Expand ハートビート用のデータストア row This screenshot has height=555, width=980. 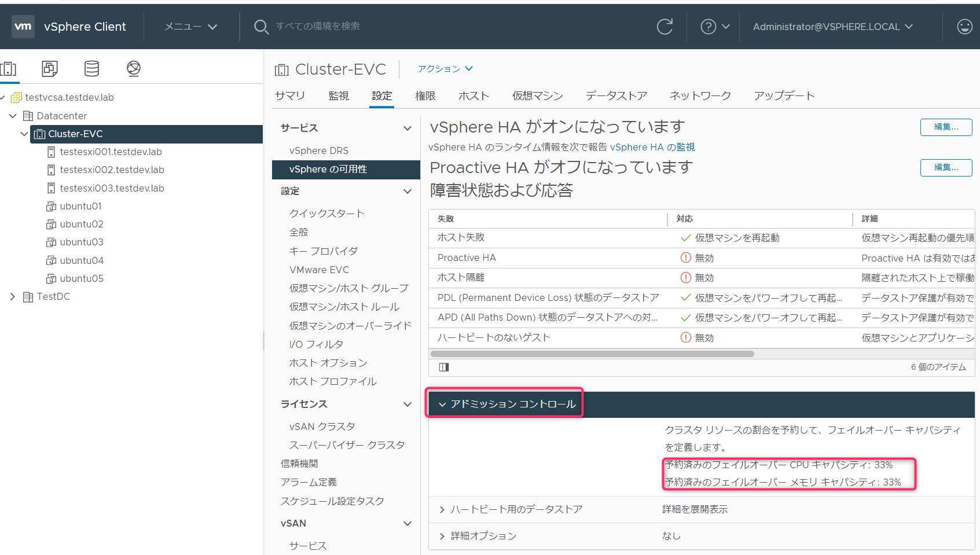tap(442, 509)
